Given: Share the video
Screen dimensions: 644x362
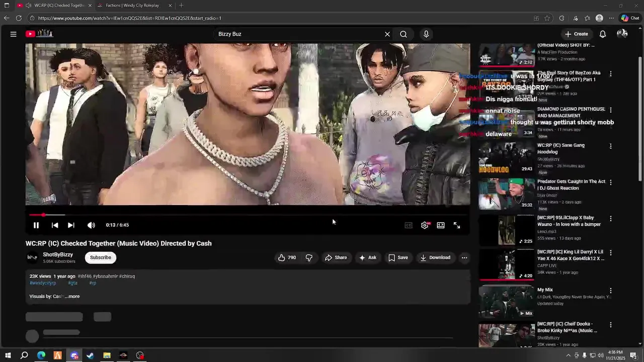Looking at the screenshot, I should [x=336, y=257].
